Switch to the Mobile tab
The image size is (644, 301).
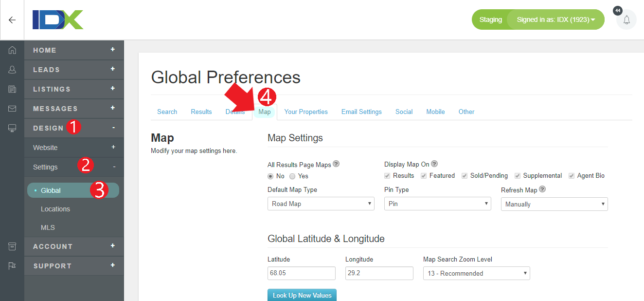[435, 112]
